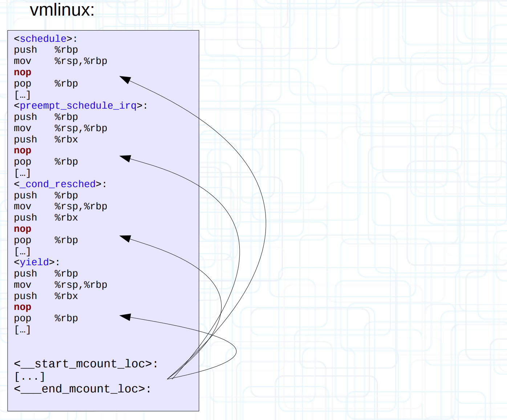Select the red nop in schedule
Image resolution: width=507 pixels, height=420 pixels.
(23, 72)
